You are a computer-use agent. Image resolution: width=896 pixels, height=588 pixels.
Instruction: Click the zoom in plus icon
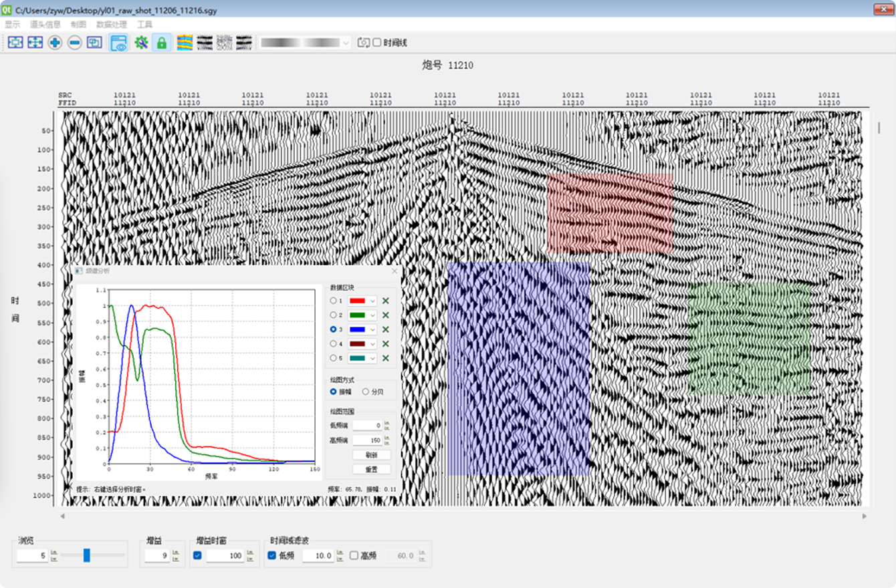coord(55,43)
